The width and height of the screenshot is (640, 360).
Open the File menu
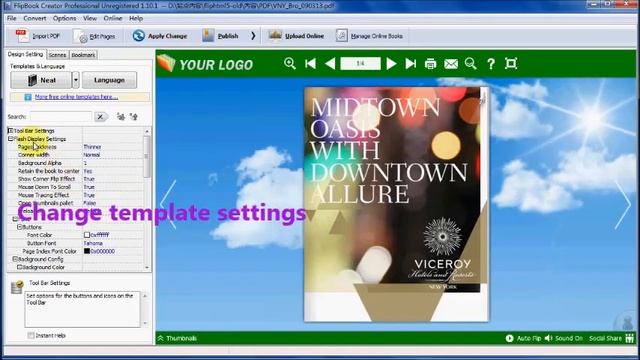(11, 18)
